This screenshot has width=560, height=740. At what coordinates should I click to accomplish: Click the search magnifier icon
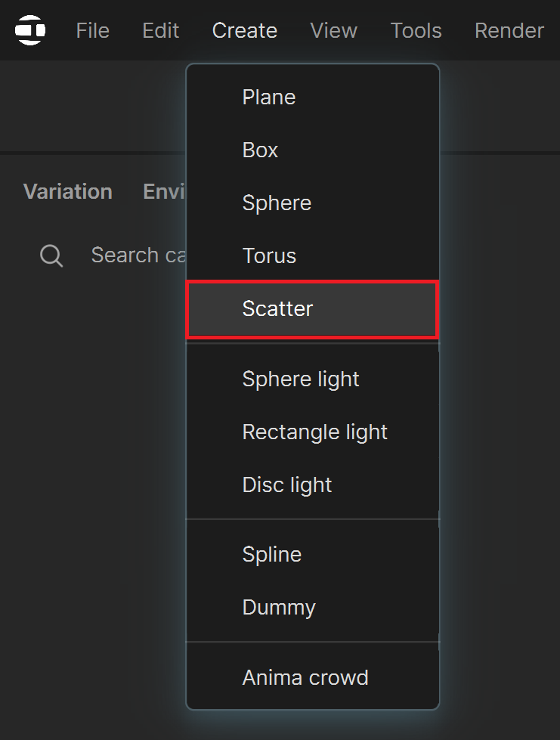tap(51, 255)
